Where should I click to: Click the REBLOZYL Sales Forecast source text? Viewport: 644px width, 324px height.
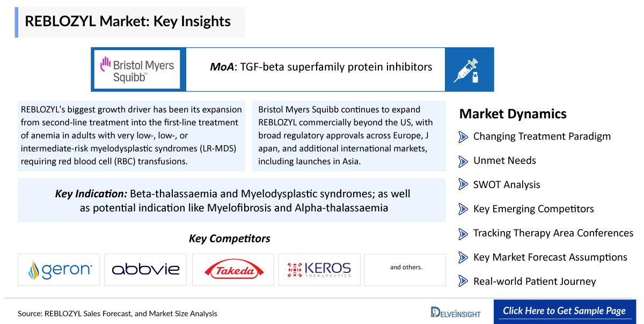tap(118, 314)
